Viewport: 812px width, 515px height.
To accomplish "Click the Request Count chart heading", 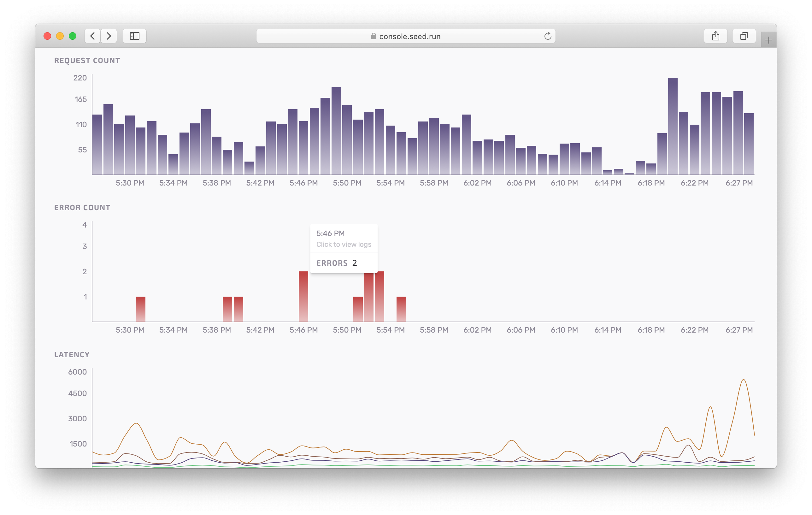I will (87, 61).
